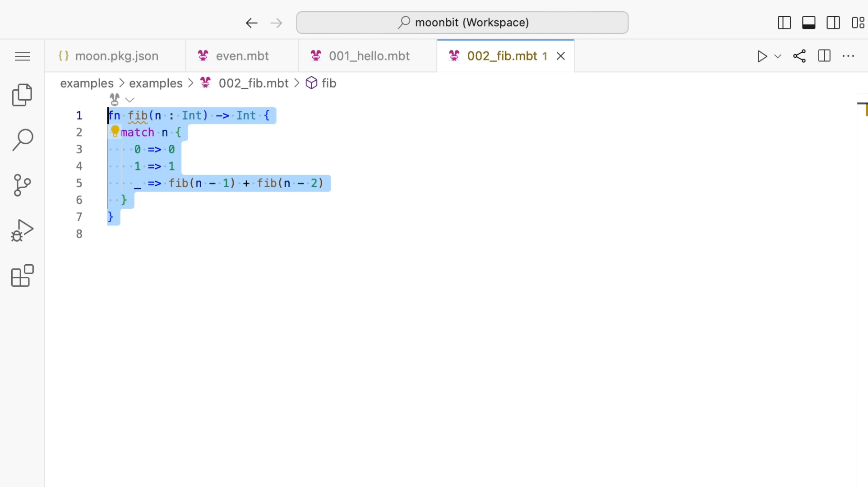Click the Share icon in the editor toolbar

799,56
